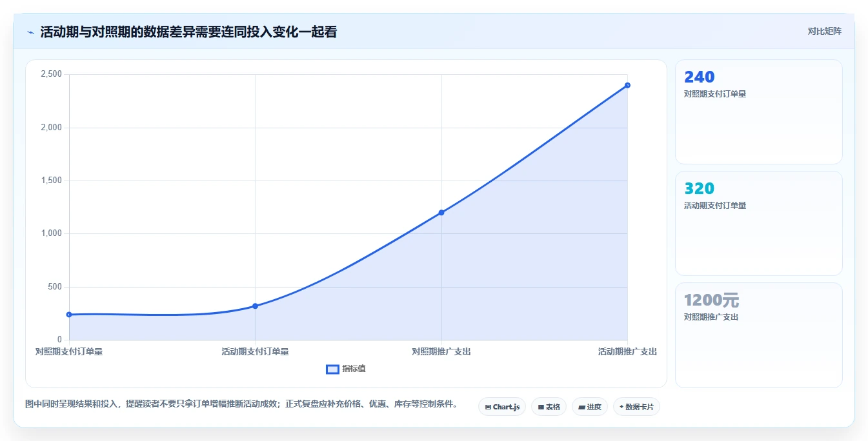
Task: Click the data point for 活动期支付订单量
Action: [x=255, y=306]
